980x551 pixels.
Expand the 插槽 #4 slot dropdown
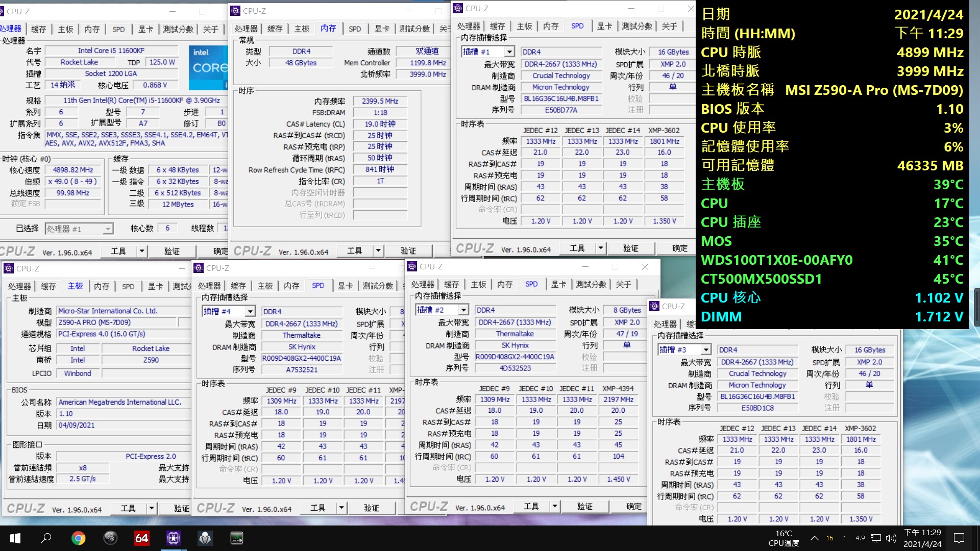point(250,311)
